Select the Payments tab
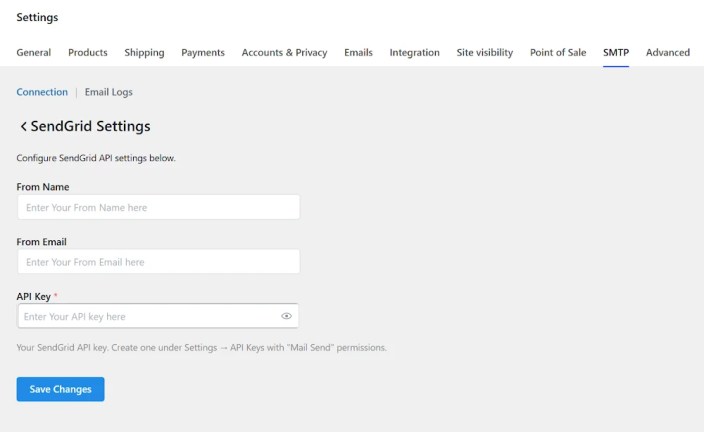 pos(203,53)
